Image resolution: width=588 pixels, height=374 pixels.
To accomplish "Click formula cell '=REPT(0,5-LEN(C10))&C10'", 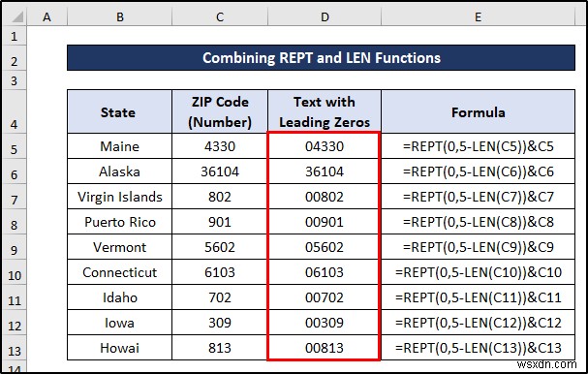I will (478, 272).
